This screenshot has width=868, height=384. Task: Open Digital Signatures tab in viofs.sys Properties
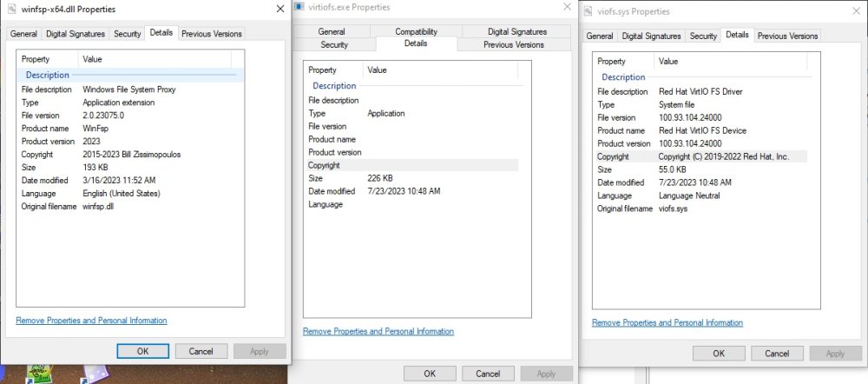(x=651, y=36)
